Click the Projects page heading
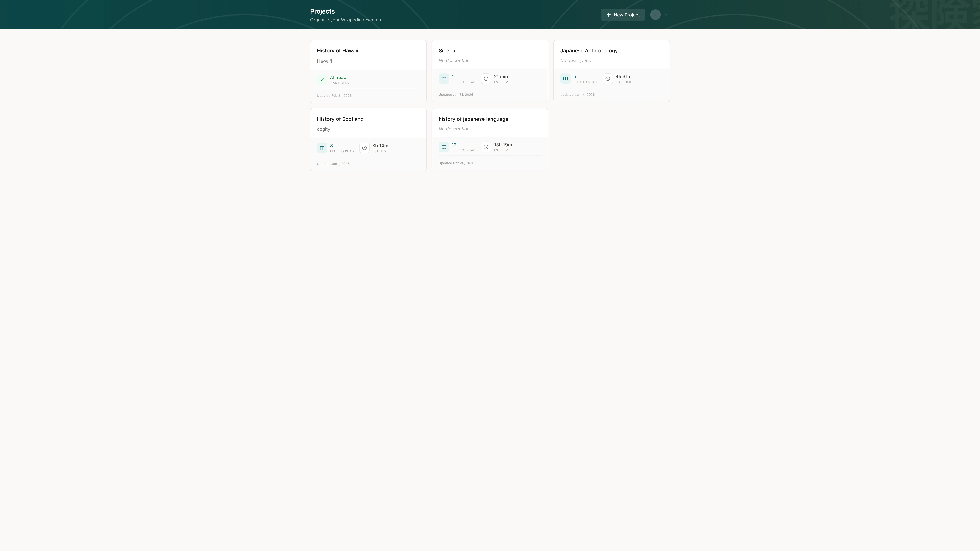This screenshot has width=980, height=551. [322, 11]
